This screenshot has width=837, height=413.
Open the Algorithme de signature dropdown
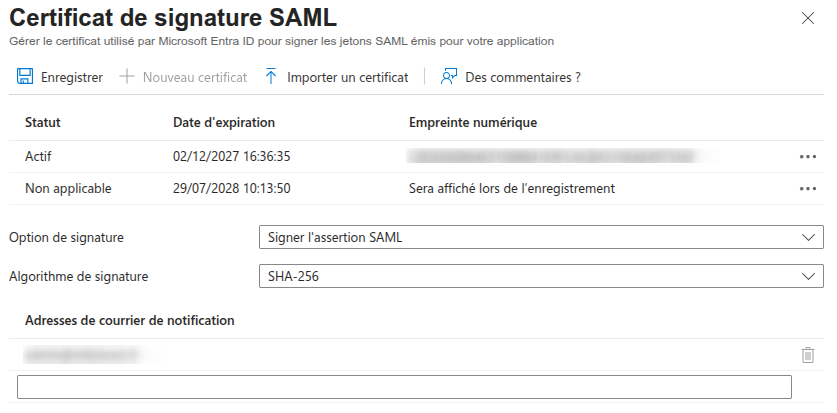[540, 276]
